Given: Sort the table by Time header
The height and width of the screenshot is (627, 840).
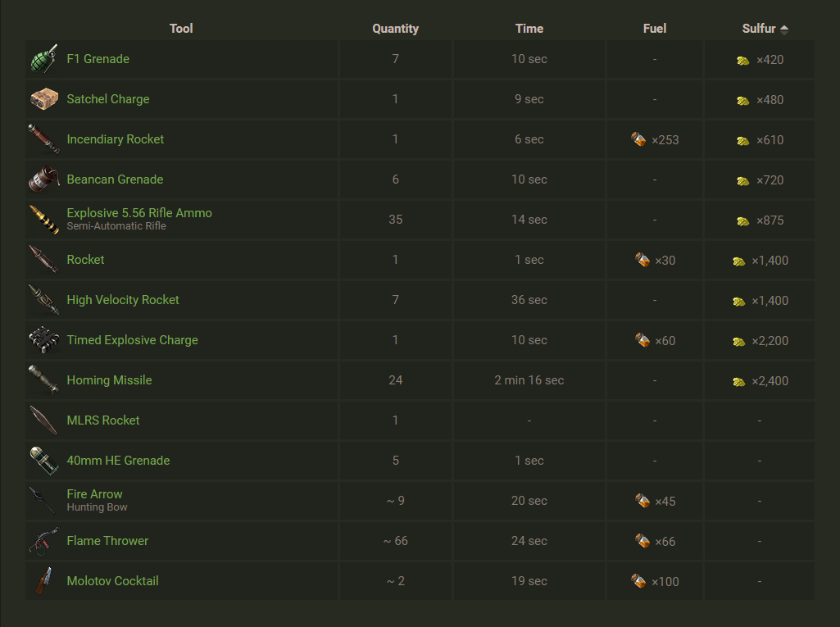Looking at the screenshot, I should (x=529, y=29).
